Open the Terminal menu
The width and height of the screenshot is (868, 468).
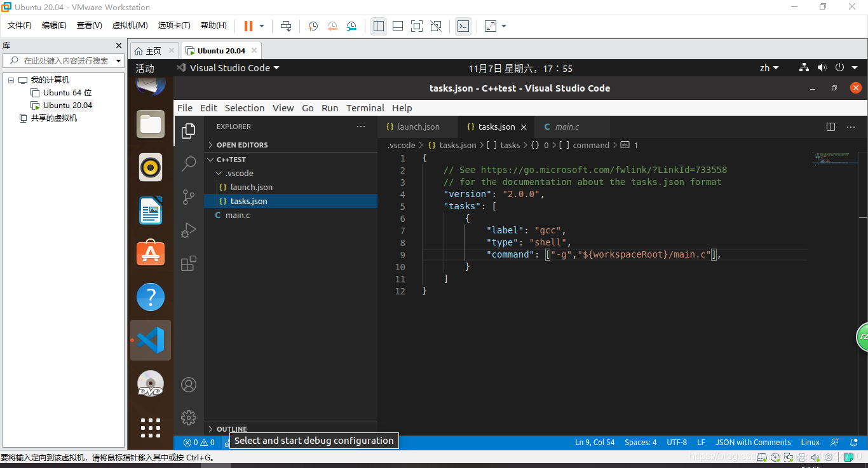365,108
